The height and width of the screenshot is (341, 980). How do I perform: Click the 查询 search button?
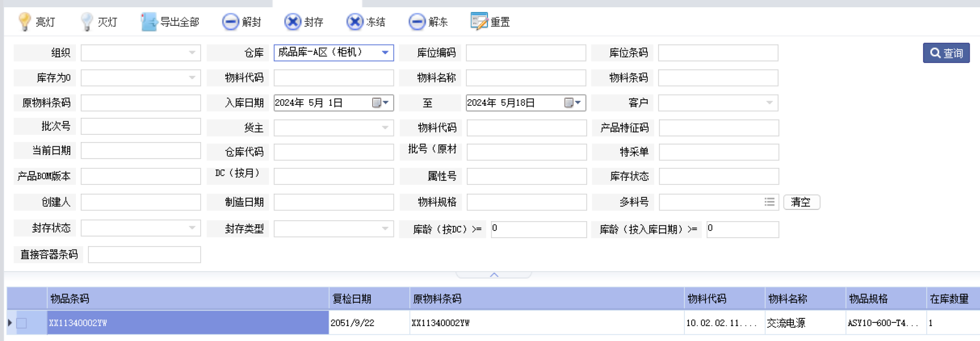tap(946, 53)
